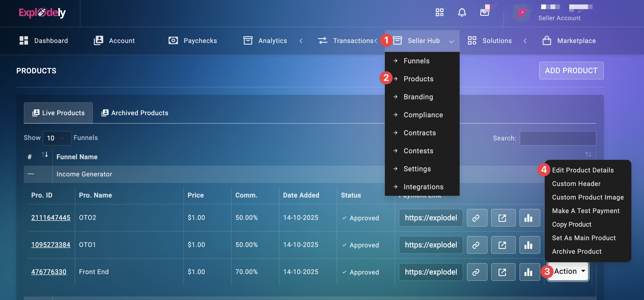Screen dimensions: 644x300
Task: Choose Branding from Seller Hub menu
Action: tap(418, 97)
